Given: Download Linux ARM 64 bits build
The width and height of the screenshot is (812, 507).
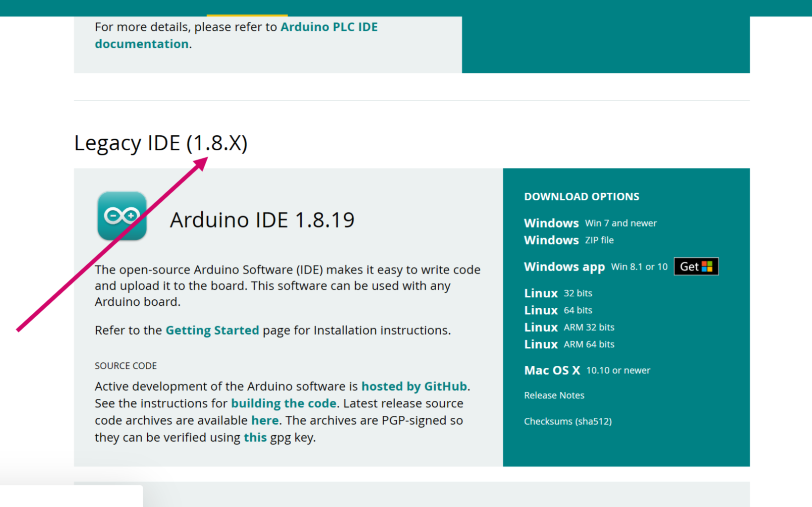Looking at the screenshot, I should [569, 344].
